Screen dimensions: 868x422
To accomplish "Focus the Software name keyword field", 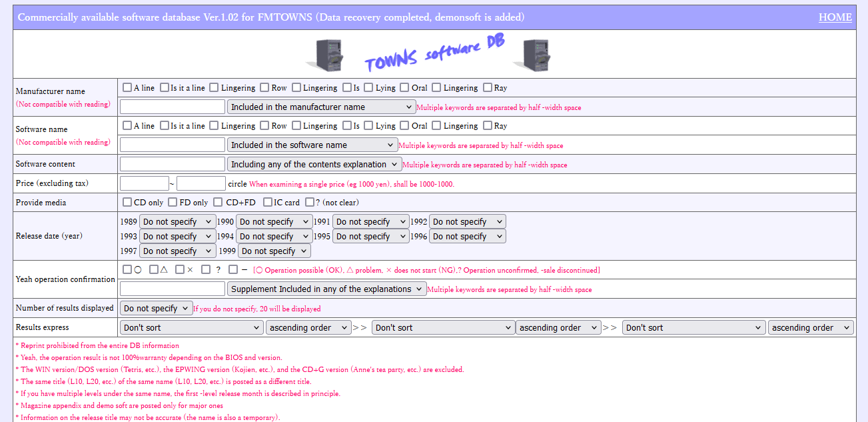I will click(173, 145).
